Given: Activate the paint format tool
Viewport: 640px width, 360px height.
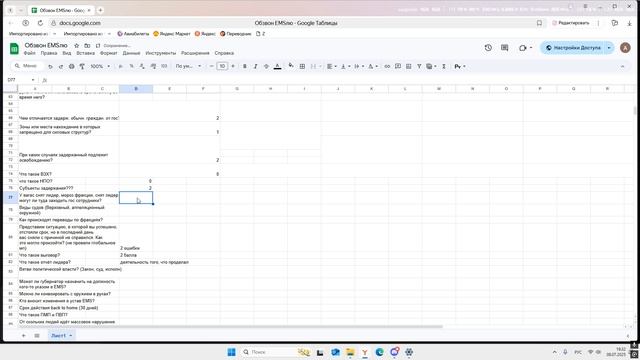Looking at the screenshot, I should pyautogui.click(x=82, y=66).
